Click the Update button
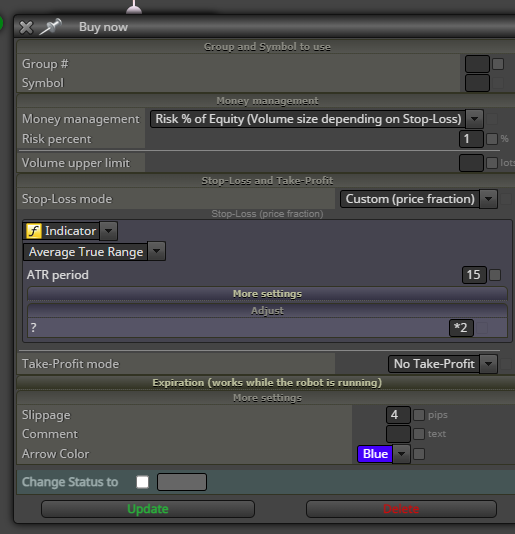 pos(148,509)
